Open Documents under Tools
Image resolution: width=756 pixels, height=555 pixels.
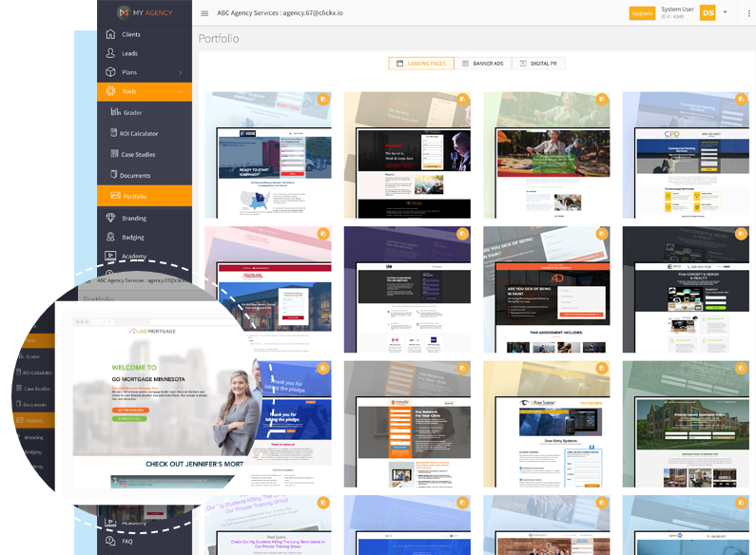[x=145, y=175]
